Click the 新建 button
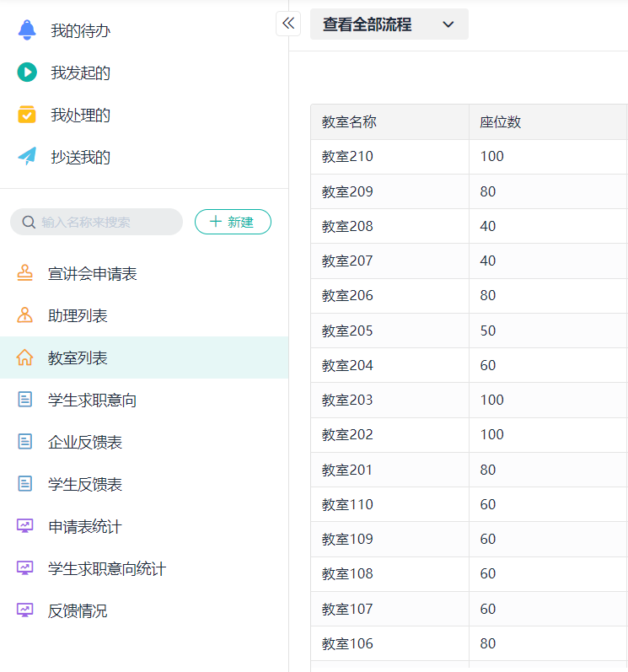 click(x=233, y=222)
